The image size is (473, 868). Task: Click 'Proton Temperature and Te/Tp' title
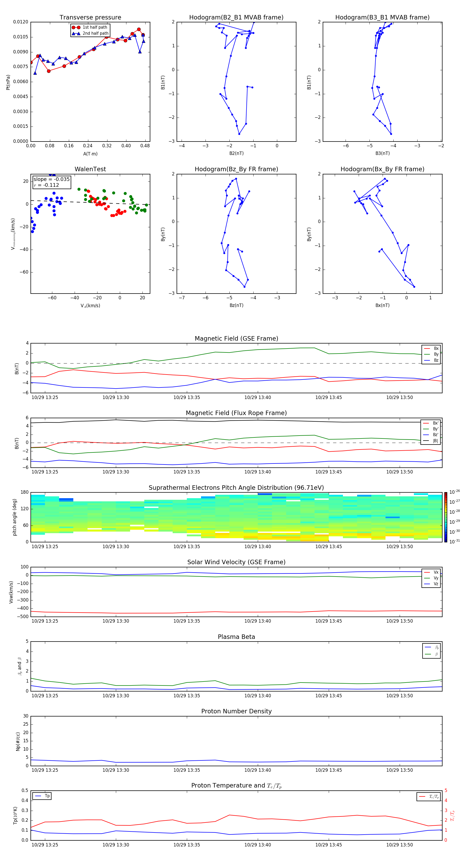click(x=236, y=786)
